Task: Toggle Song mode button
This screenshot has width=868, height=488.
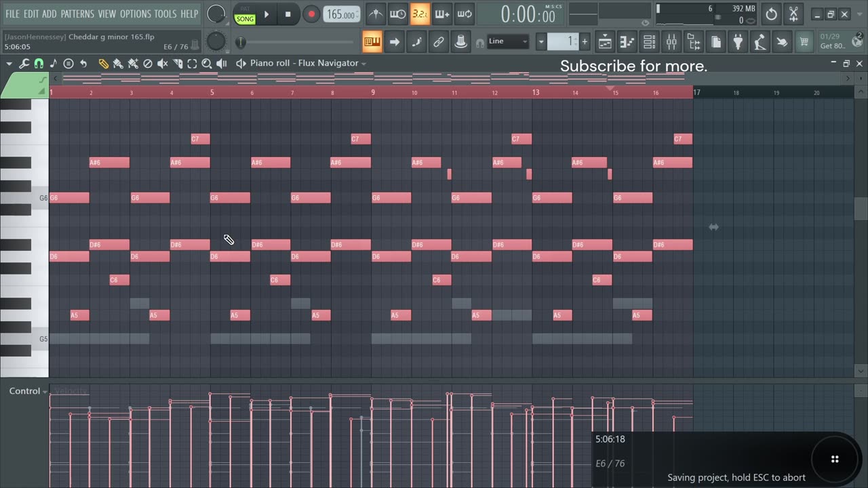Action: [245, 19]
